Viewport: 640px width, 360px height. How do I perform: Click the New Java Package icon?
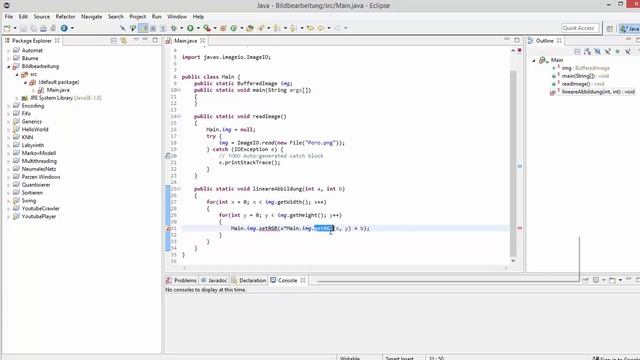click(x=223, y=28)
